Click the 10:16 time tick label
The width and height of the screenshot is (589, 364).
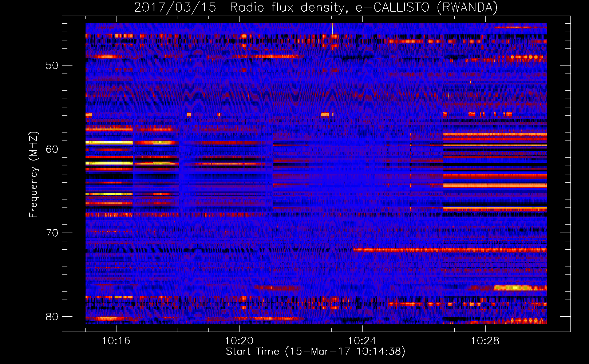tap(116, 341)
